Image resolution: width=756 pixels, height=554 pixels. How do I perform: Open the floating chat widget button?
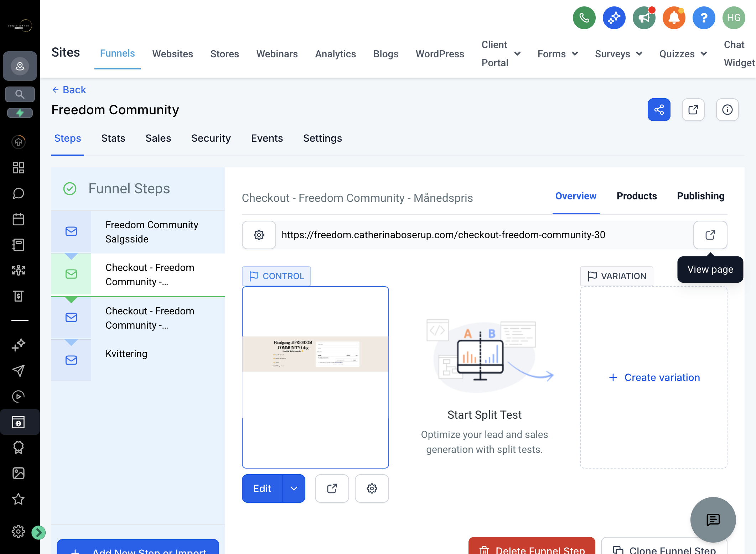pyautogui.click(x=713, y=520)
